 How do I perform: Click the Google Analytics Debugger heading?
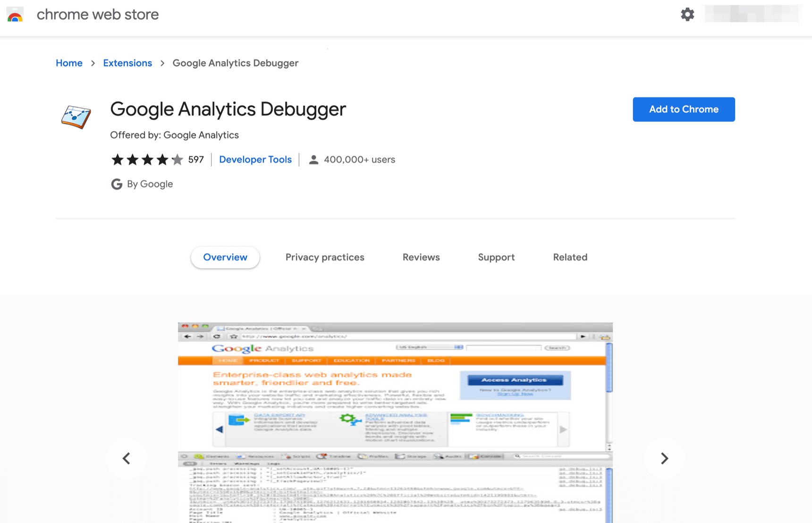pos(228,110)
